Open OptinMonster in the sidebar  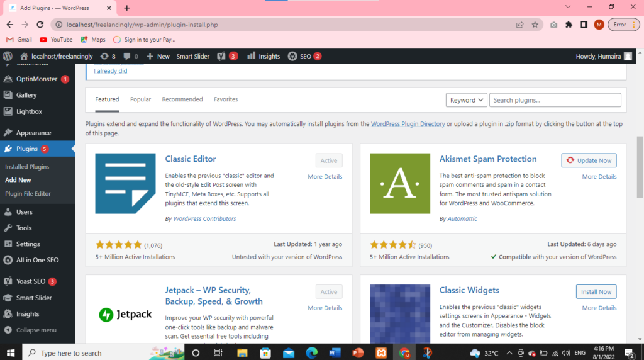tap(37, 79)
